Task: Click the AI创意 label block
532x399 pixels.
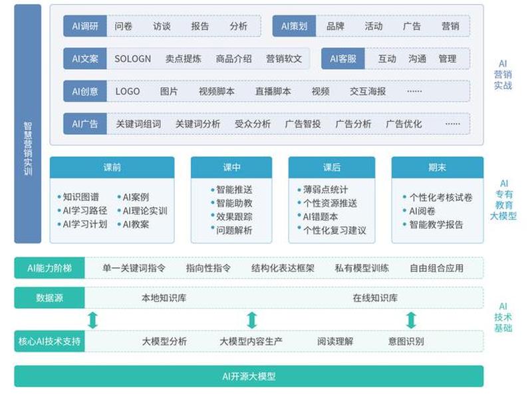Action: [85, 91]
